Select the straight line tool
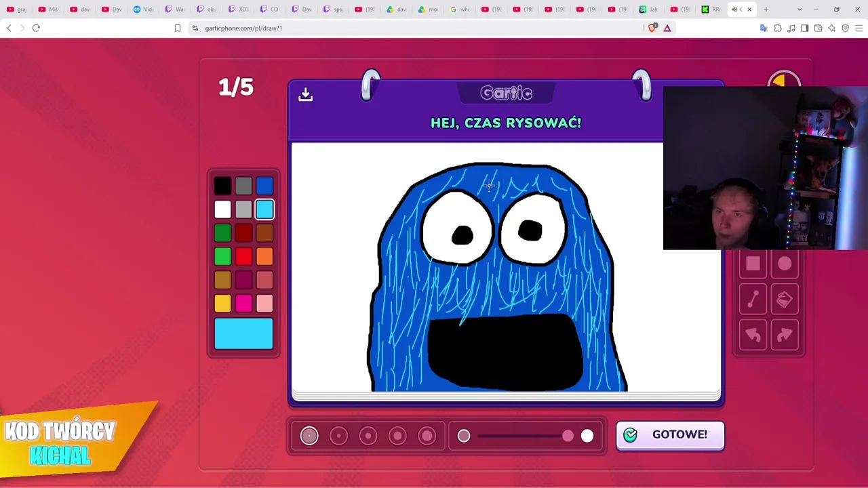 753,300
